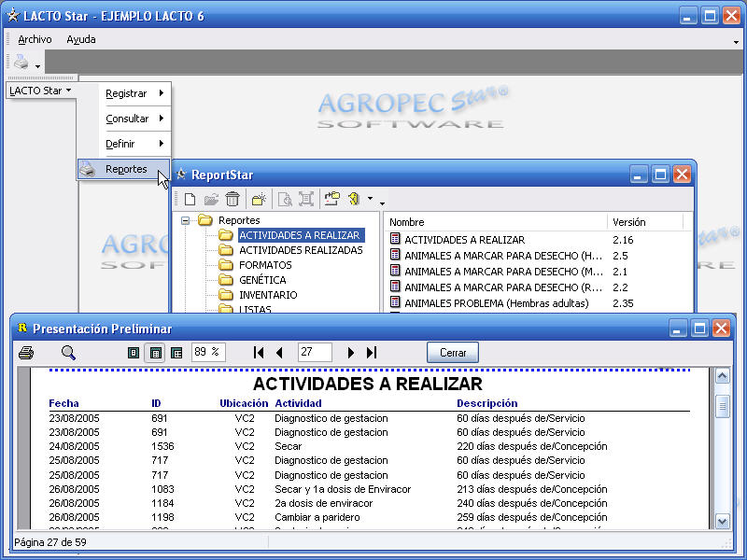The width and height of the screenshot is (747, 560).
Task: Click the 'Secar y 1a dosis de Enviracor' entry
Action: coord(343,489)
